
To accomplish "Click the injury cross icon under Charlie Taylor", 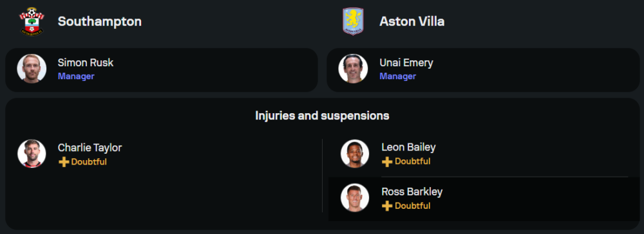I will point(64,162).
